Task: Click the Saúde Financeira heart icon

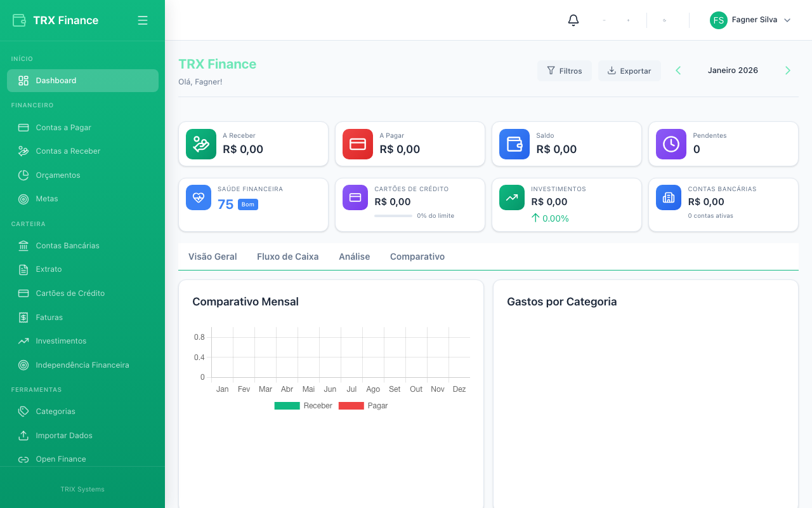Action: (x=198, y=197)
